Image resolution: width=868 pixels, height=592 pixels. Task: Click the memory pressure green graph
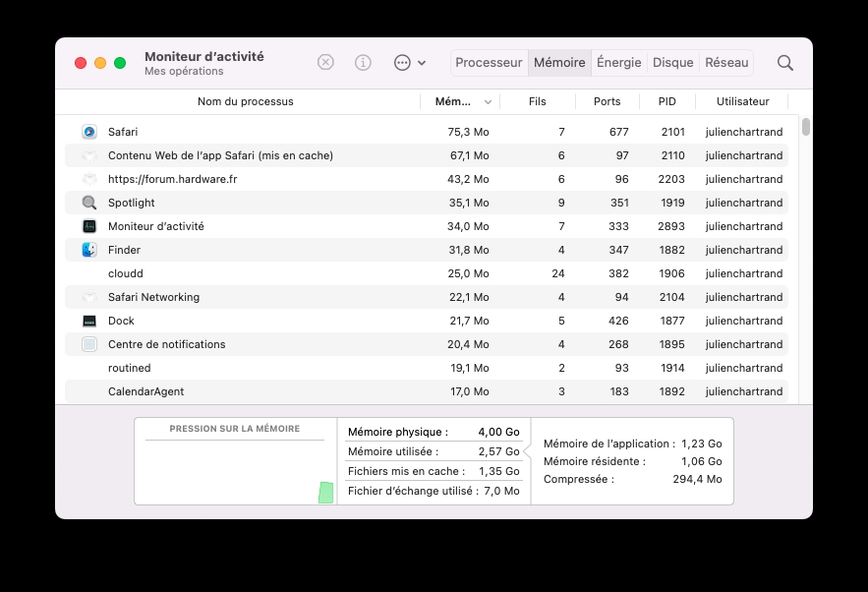326,493
